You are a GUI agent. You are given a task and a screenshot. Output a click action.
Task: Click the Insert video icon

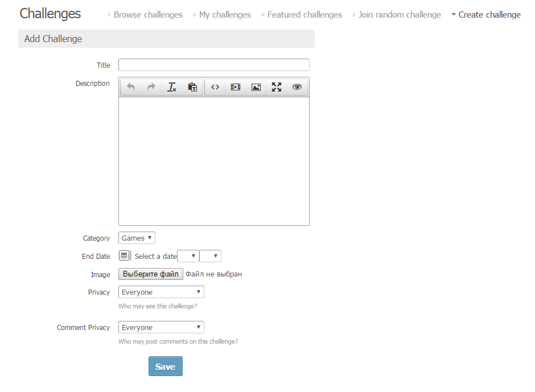[236, 88]
